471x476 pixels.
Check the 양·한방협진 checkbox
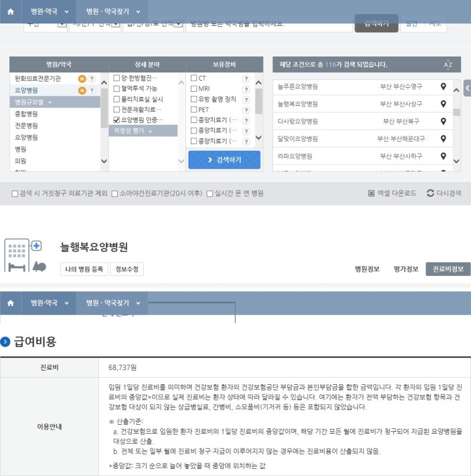pyautogui.click(x=117, y=78)
